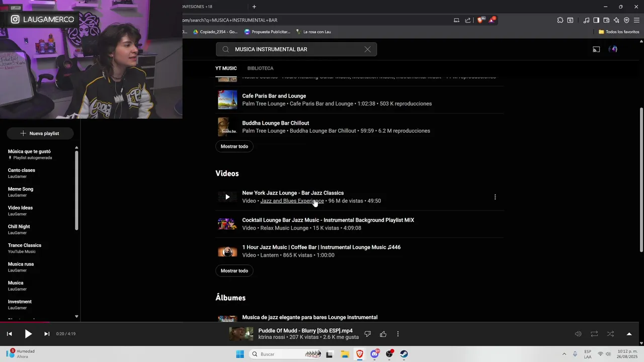The width and height of the screenshot is (644, 362).
Task: Skip to the next track
Action: coord(47,334)
